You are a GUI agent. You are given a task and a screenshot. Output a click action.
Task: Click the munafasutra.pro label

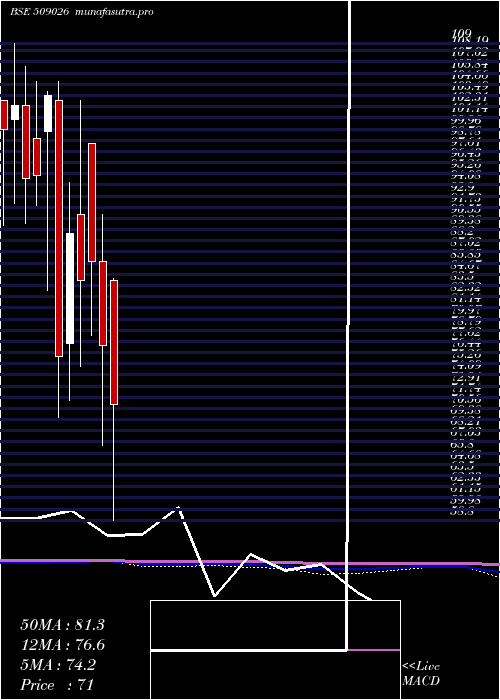(x=115, y=12)
